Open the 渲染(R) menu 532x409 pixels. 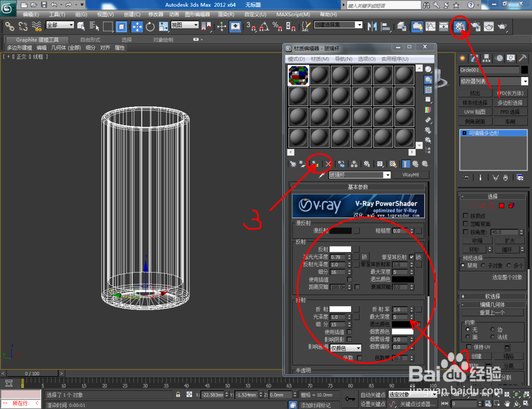pyautogui.click(x=226, y=14)
